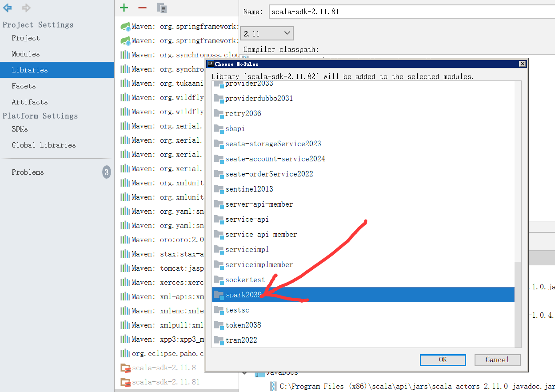Click folder icon next to providerdubbo2031
Viewport: 555px width, 392px height.
218,99
